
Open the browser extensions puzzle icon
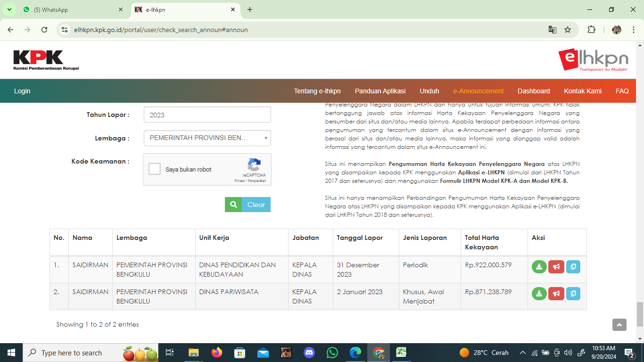[x=591, y=30]
